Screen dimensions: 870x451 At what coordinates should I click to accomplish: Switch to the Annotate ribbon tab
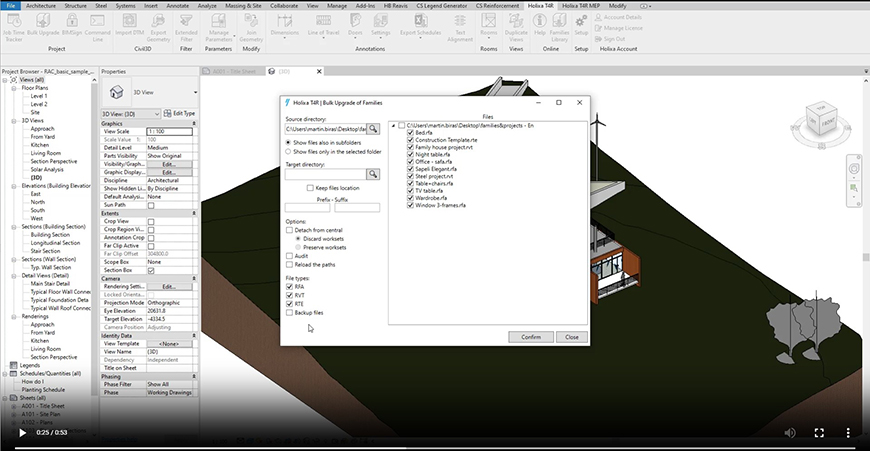click(178, 6)
